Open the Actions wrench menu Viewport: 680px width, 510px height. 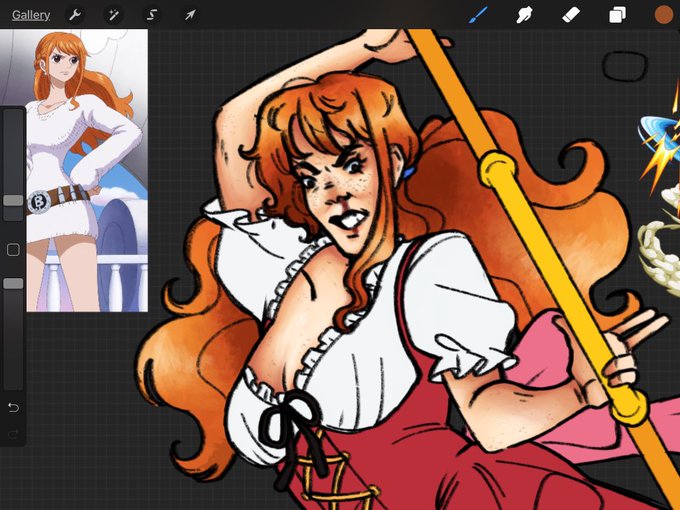pyautogui.click(x=75, y=15)
